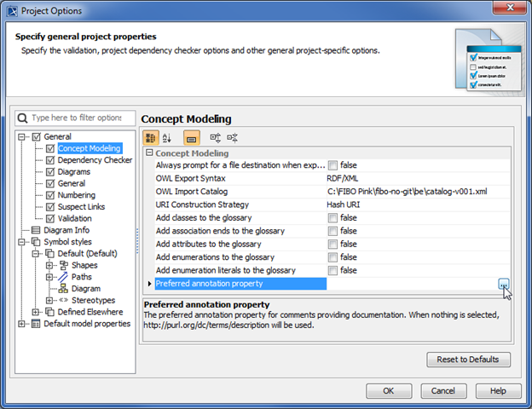Click the row arrow beside Preferred annotation property
Screen dimensions: 532x409
[x=149, y=284]
